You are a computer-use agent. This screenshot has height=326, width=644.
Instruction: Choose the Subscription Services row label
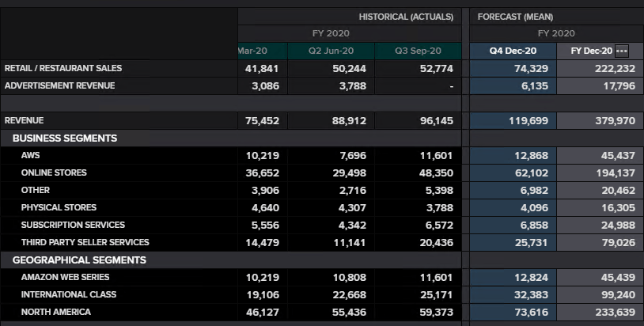click(x=73, y=225)
